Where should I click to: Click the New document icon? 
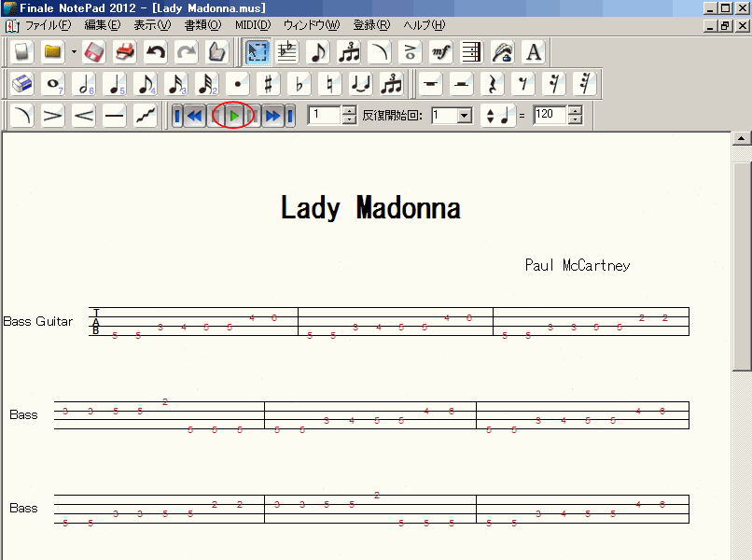click(21, 52)
